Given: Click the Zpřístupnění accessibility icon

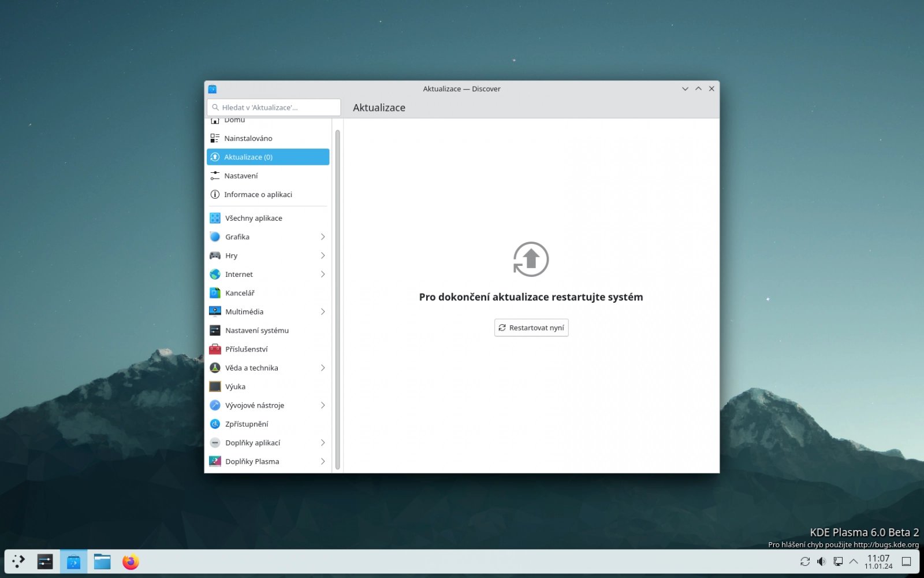Looking at the screenshot, I should tap(215, 424).
